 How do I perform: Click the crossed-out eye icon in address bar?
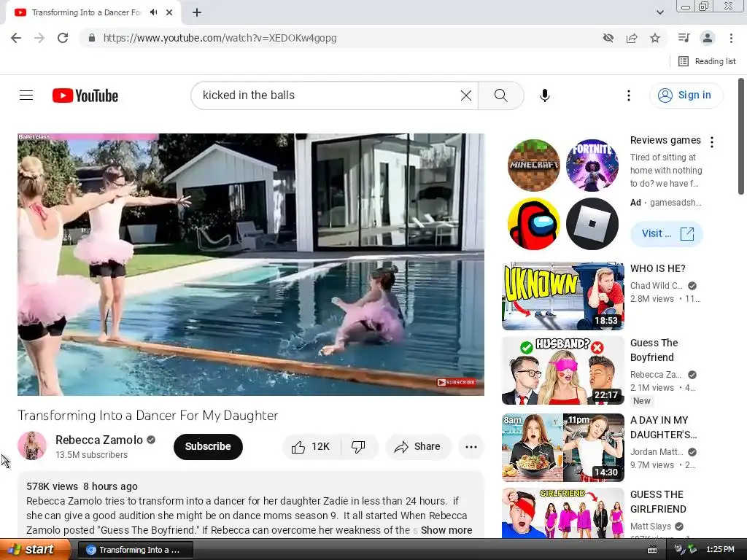pyautogui.click(x=608, y=38)
